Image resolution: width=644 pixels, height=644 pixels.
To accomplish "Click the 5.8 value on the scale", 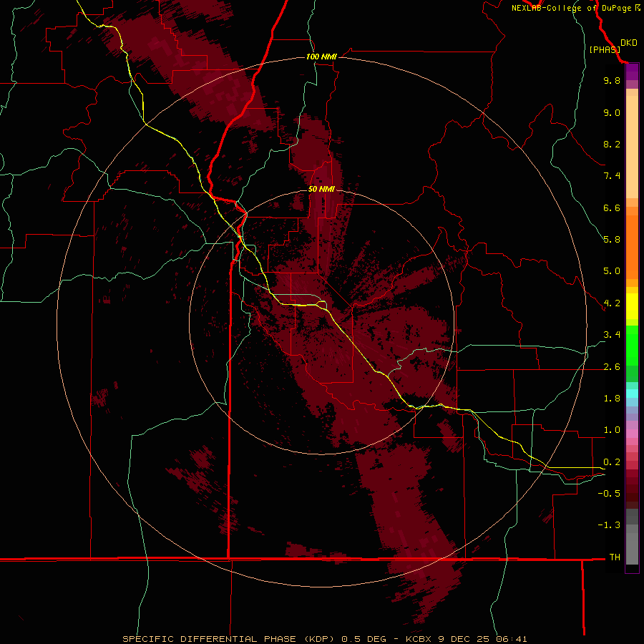I will click(x=612, y=240).
